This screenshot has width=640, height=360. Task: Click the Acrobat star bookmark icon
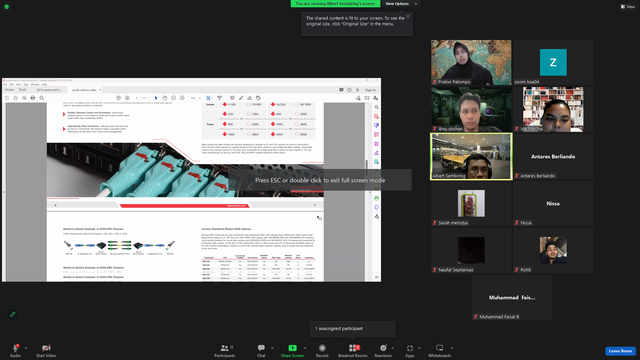(16, 98)
